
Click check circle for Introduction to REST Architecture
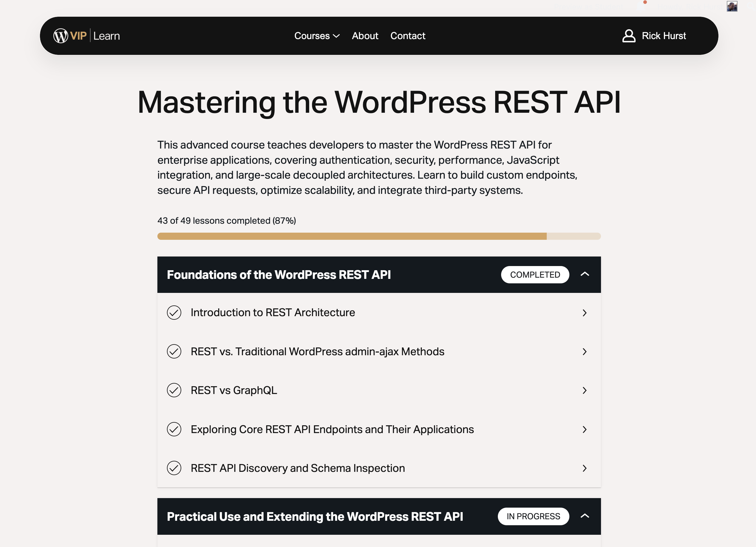pos(174,313)
